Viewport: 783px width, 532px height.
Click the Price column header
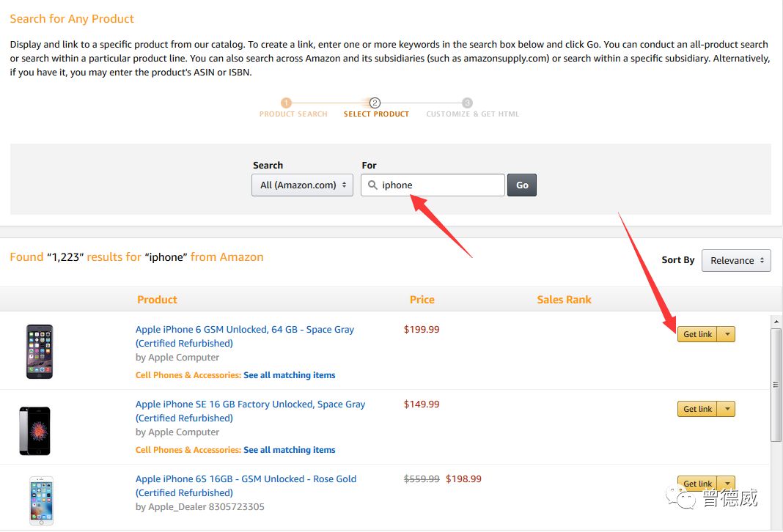click(422, 300)
